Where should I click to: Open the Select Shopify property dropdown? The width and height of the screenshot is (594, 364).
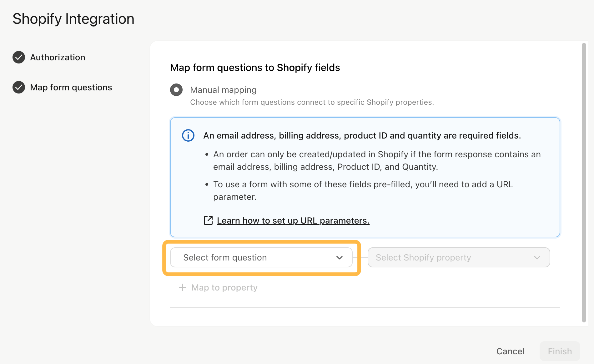click(x=459, y=257)
